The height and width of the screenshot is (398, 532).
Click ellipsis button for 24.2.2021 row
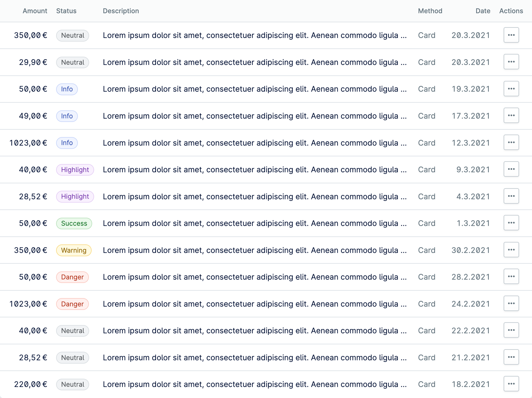[x=511, y=303]
